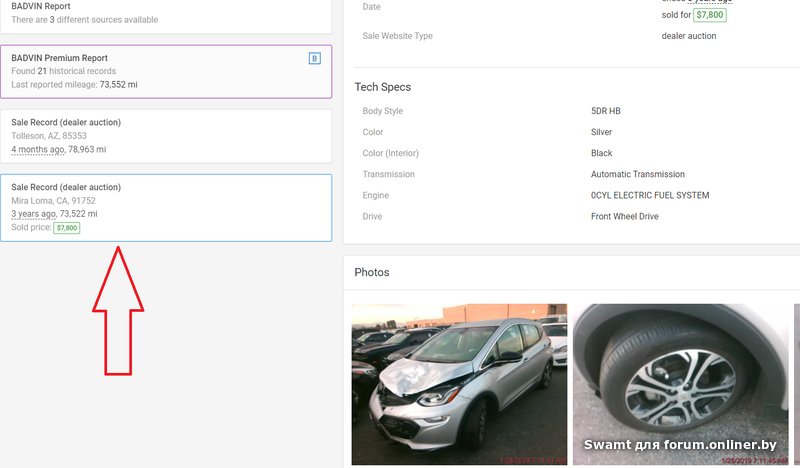Click the 'Front Wheel Drive' value

625,217
